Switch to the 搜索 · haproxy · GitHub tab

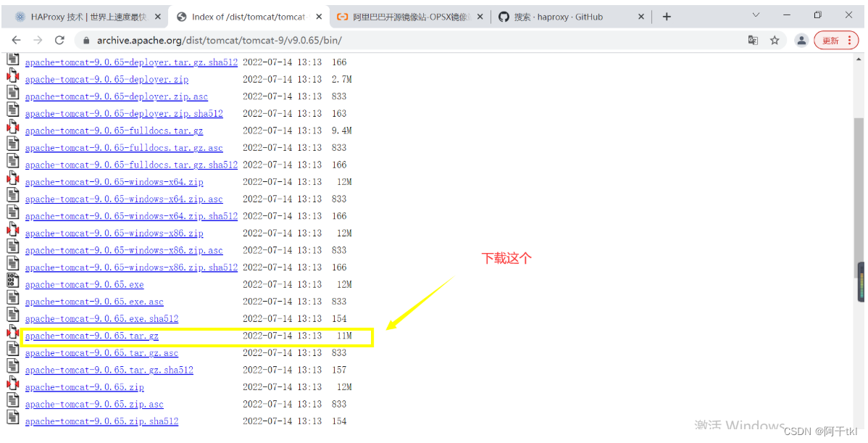click(x=570, y=17)
